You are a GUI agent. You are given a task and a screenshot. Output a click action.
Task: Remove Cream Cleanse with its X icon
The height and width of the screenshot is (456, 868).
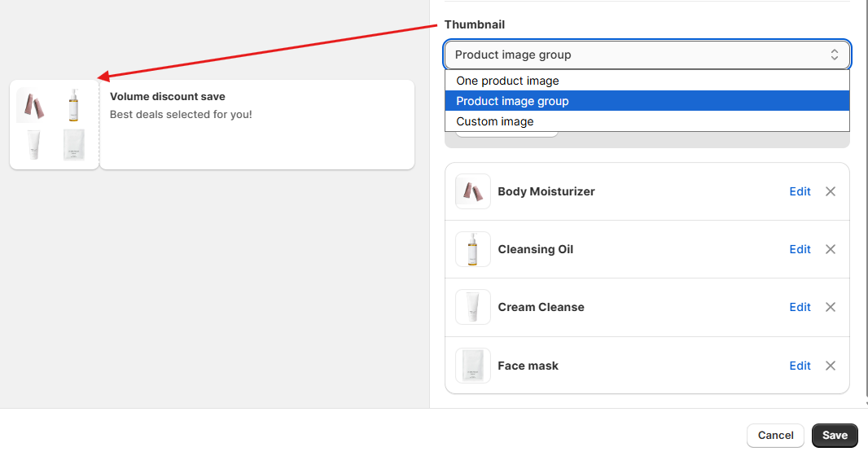click(831, 307)
